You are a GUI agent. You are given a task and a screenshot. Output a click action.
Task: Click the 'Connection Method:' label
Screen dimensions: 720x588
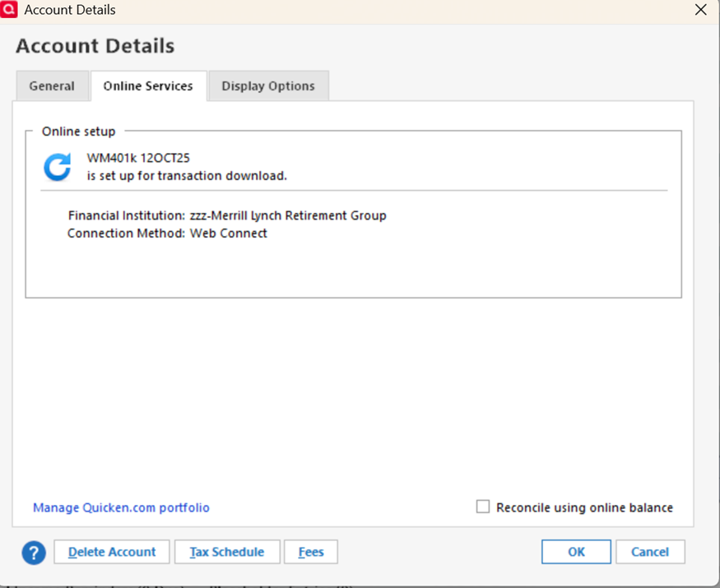coord(126,234)
